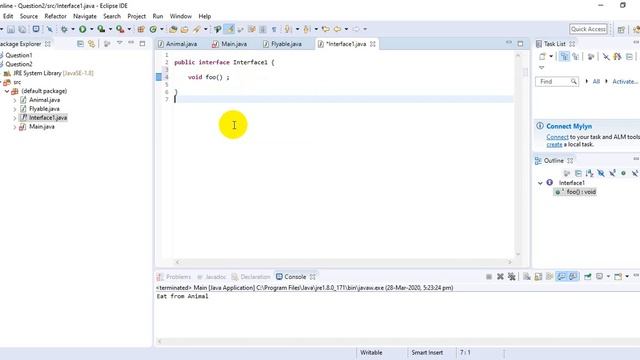Open the Source menu
Image resolution: width=640 pixels, height=360 pixels.
29,16
